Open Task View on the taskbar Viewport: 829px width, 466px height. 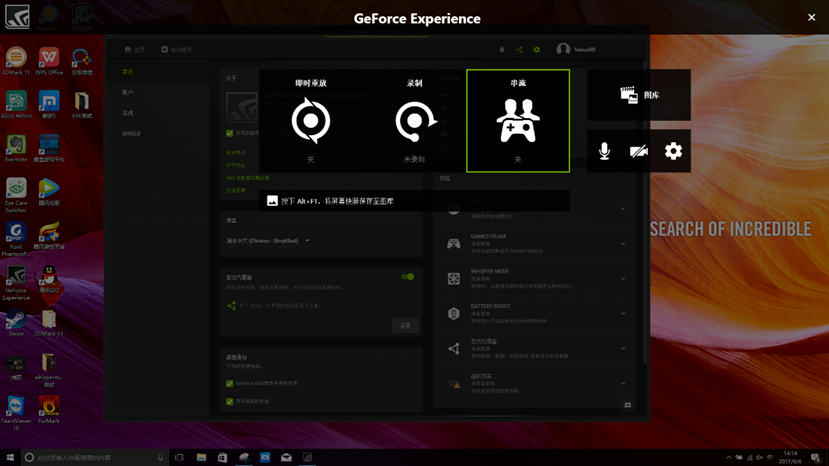click(179, 457)
